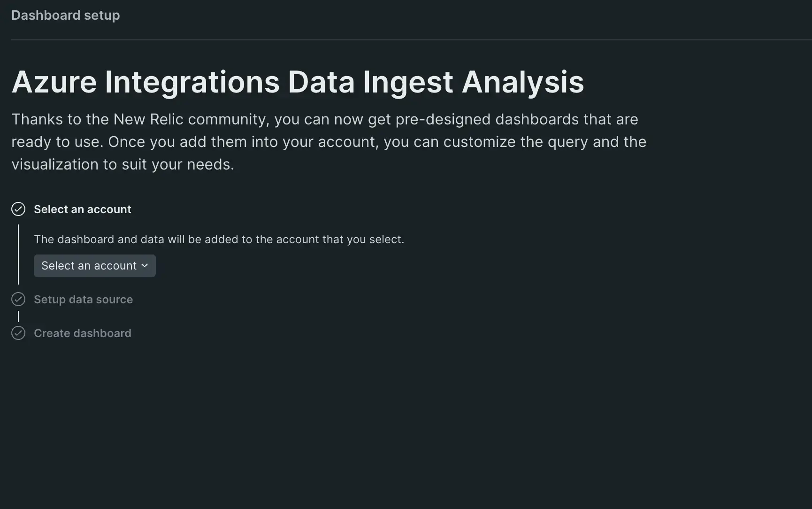Click the word Azure in the title
The image size is (812, 509).
coord(54,82)
